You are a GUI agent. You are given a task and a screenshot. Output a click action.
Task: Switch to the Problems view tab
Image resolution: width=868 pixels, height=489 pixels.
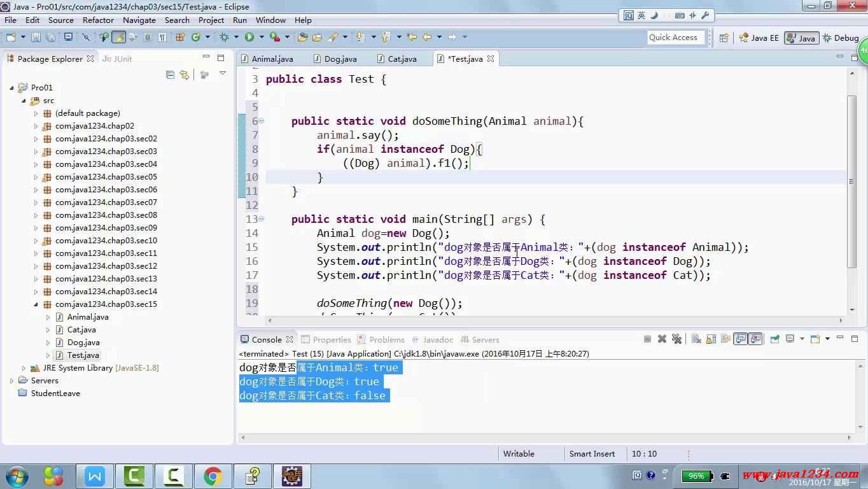pos(381,339)
